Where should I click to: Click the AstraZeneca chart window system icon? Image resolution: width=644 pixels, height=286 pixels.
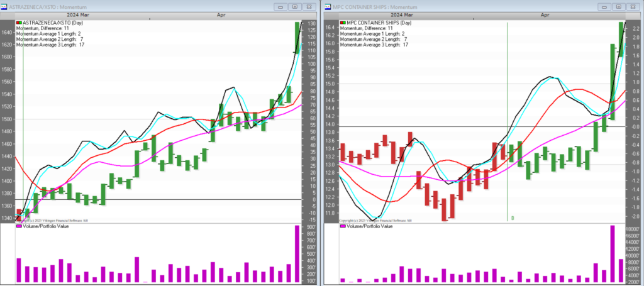coord(5,5)
